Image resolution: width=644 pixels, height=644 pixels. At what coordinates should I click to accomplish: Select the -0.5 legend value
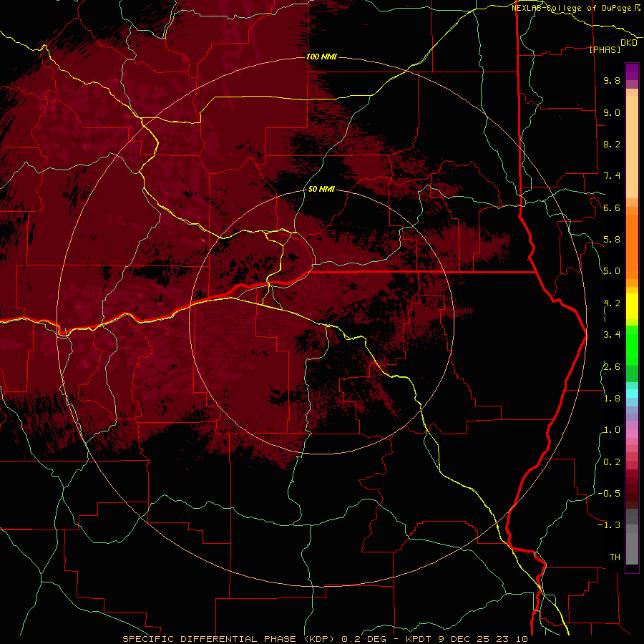(609, 494)
